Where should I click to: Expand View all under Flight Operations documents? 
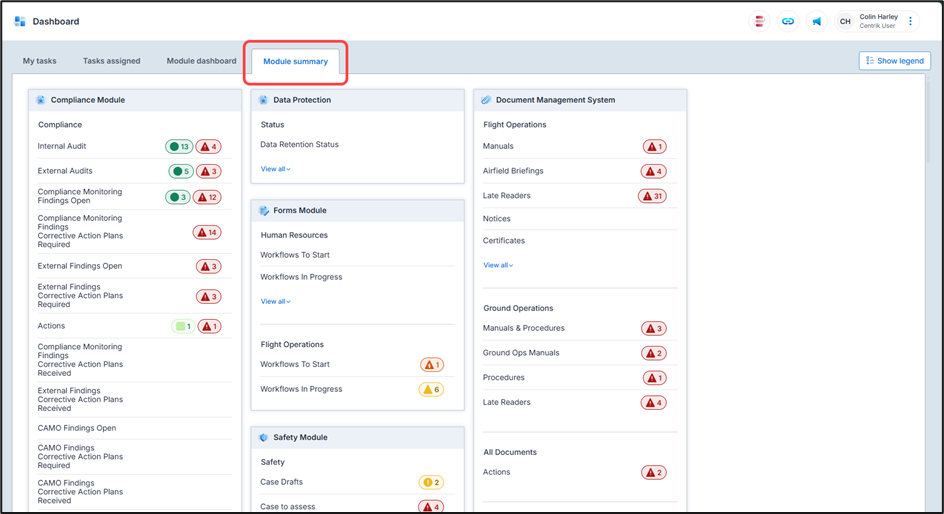click(498, 265)
